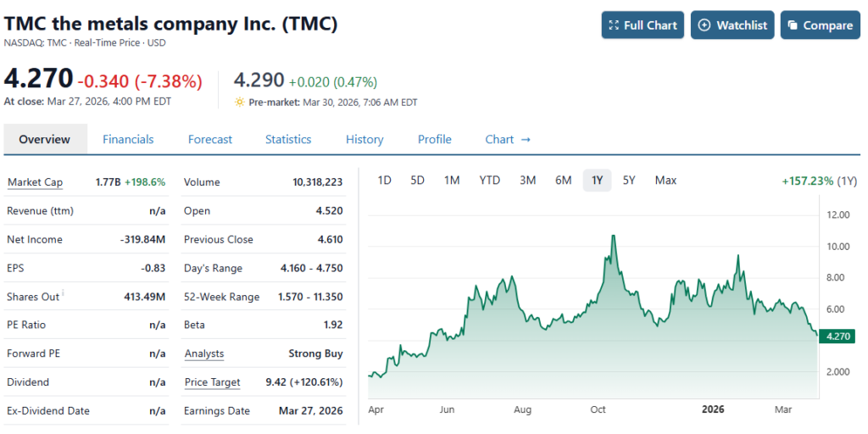Open the Price Target link
Screen dimensions: 868x434
212,382
